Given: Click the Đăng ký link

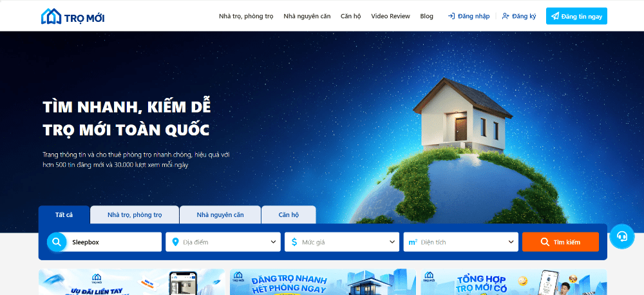Looking at the screenshot, I should [x=519, y=16].
